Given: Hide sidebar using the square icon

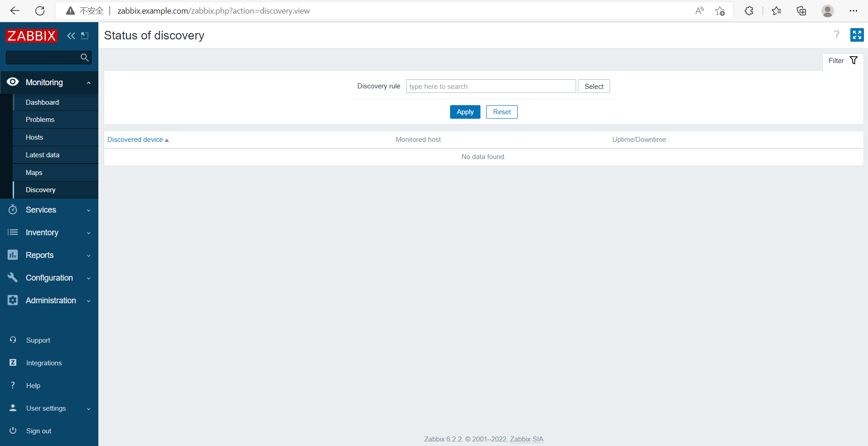Looking at the screenshot, I should pos(85,36).
